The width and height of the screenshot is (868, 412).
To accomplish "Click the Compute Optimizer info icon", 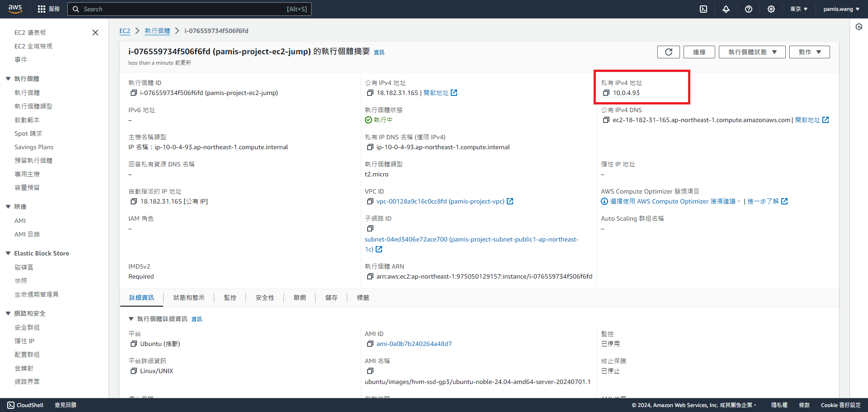I will (x=604, y=201).
